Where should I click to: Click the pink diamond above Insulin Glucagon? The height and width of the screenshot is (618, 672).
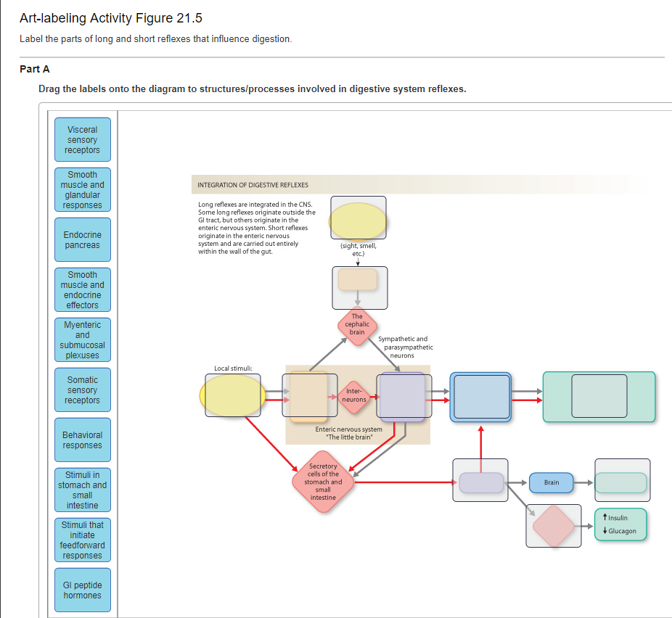553,524
